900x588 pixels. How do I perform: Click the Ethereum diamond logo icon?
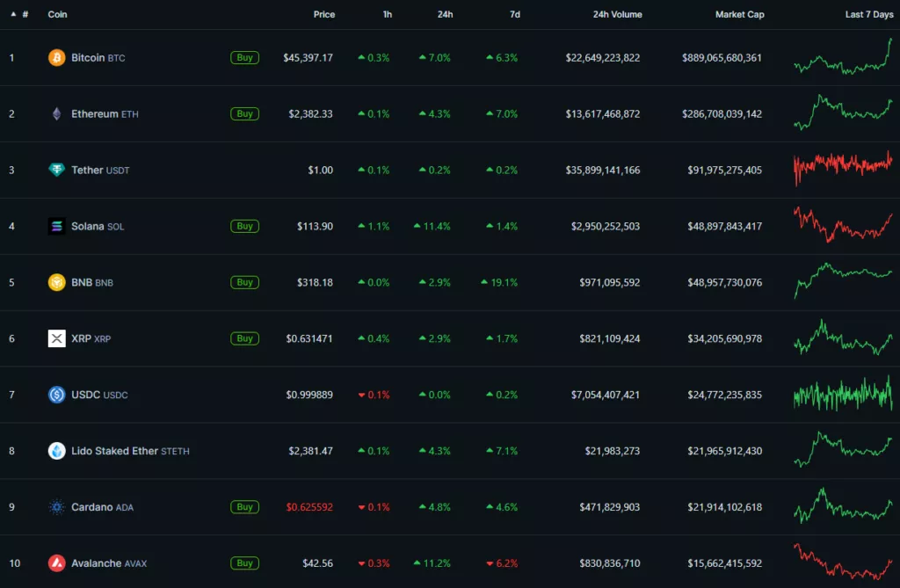[x=56, y=113]
